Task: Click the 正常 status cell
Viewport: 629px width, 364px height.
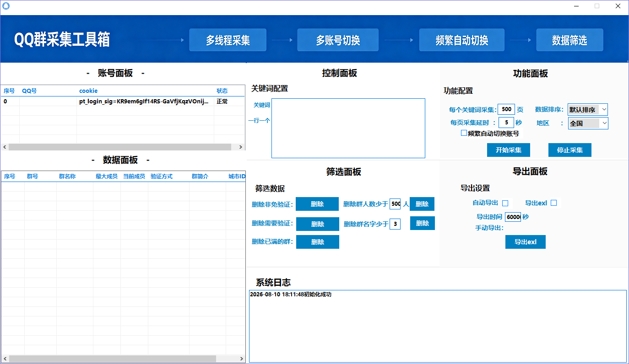Action: coord(229,101)
